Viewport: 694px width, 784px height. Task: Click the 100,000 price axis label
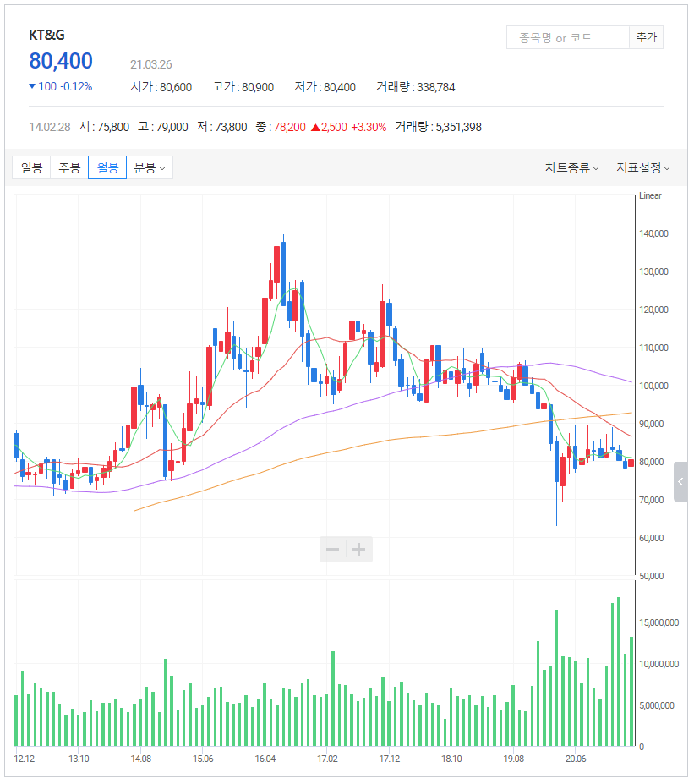point(653,386)
